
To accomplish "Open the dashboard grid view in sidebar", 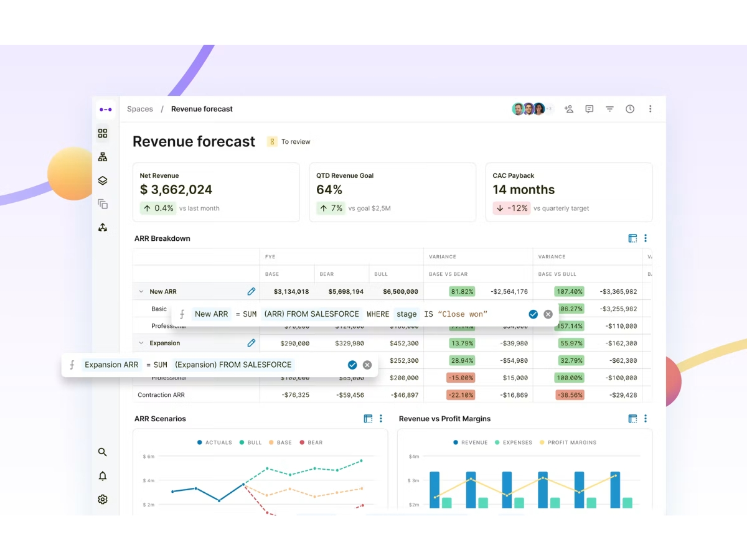I will [103, 133].
